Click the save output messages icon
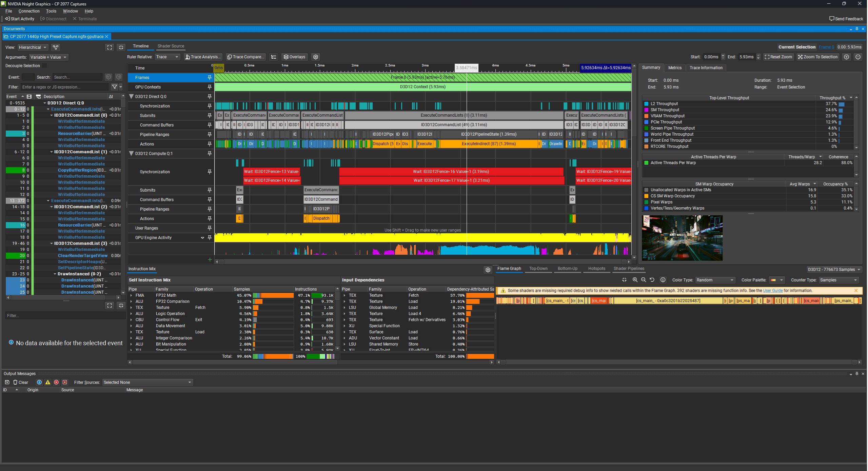 click(x=7, y=382)
